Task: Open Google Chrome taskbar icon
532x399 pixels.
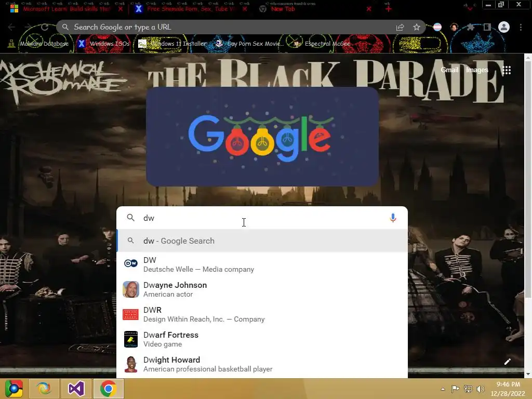Action: (108, 389)
